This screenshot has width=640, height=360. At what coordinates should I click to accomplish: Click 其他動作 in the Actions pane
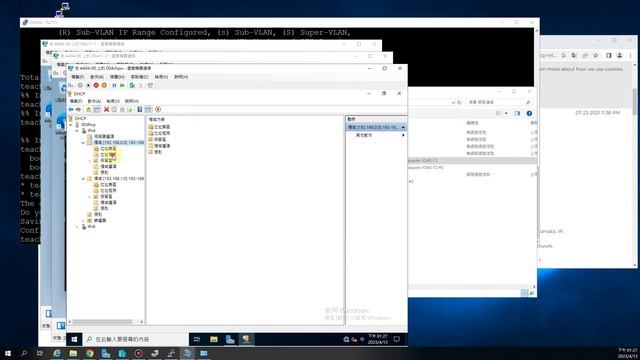click(364, 135)
